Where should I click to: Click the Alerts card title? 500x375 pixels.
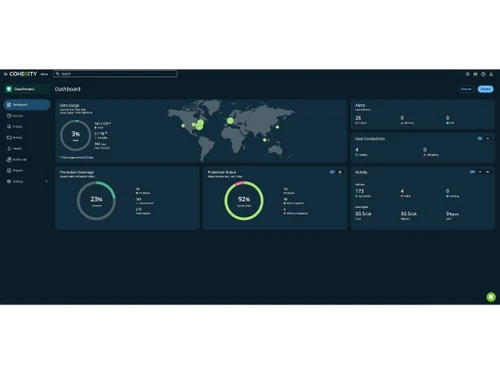click(x=360, y=105)
